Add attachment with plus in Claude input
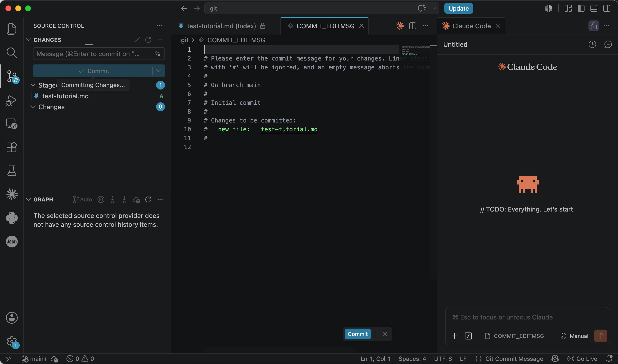 455,336
